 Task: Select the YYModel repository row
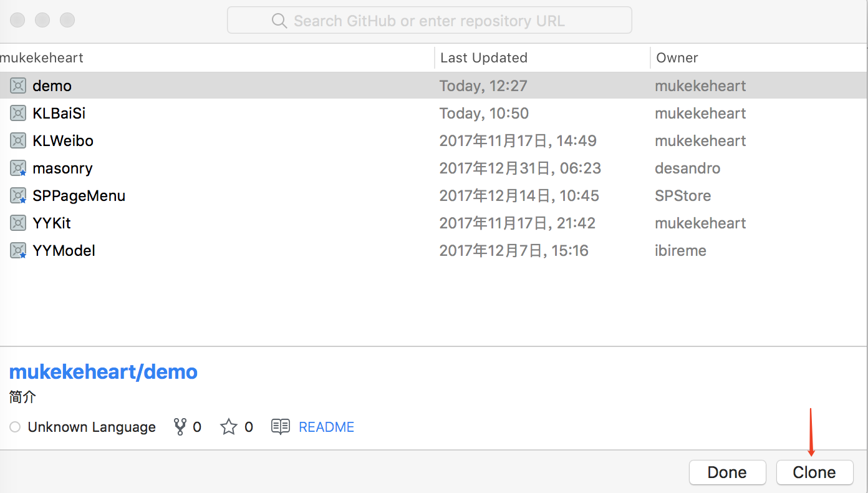249,250
